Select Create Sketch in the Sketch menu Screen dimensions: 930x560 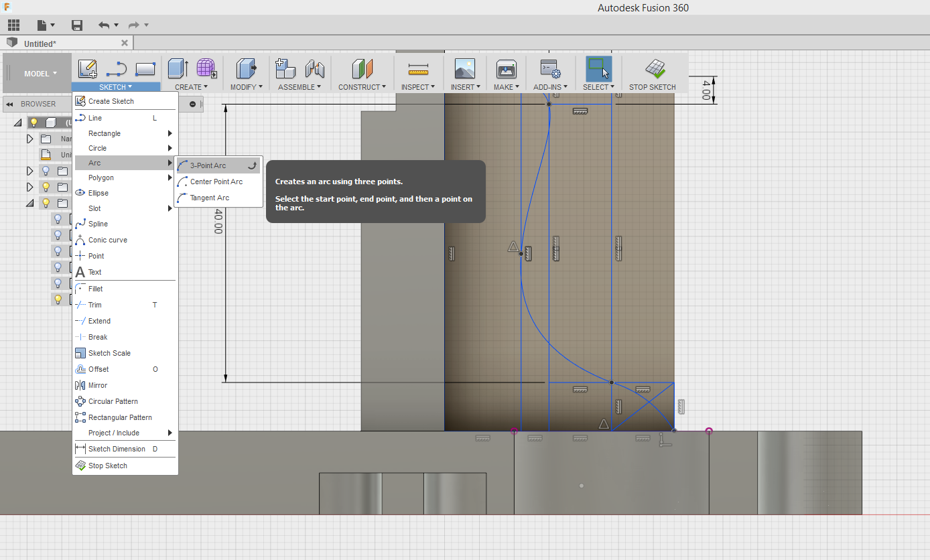(125, 101)
